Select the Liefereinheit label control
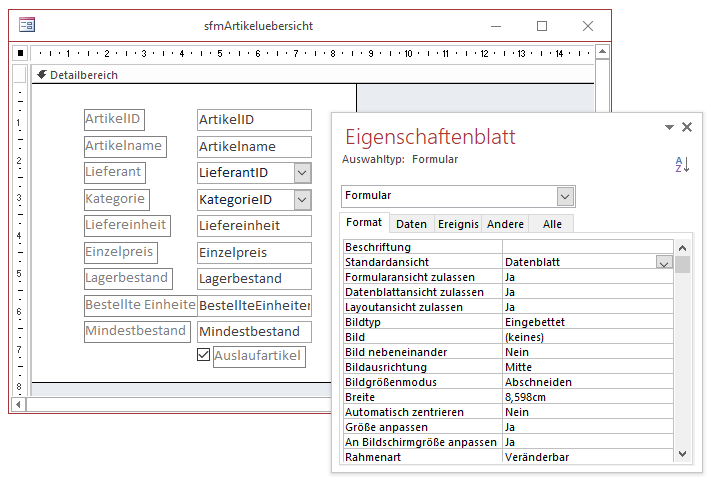 point(127,226)
